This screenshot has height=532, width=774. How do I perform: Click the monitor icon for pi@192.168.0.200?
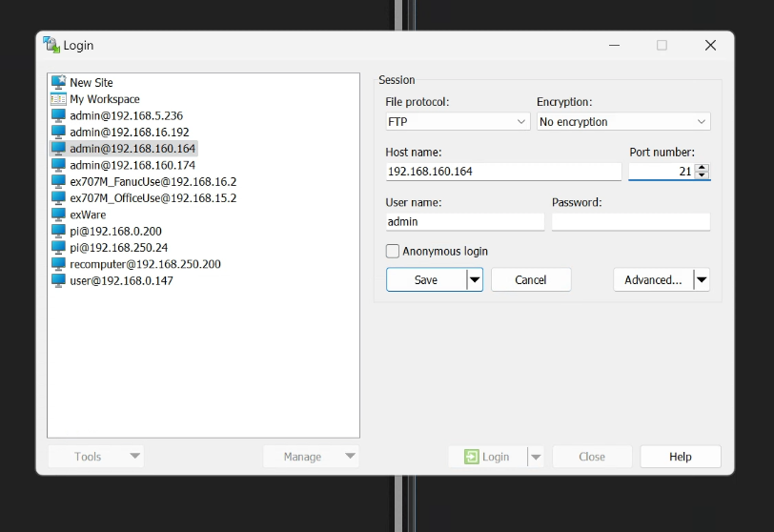[58, 232]
